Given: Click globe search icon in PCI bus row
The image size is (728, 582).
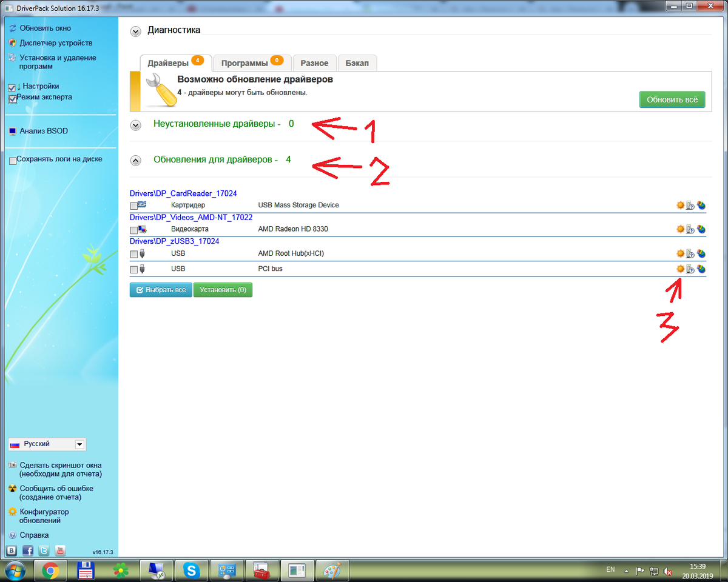Looking at the screenshot, I should (701, 269).
